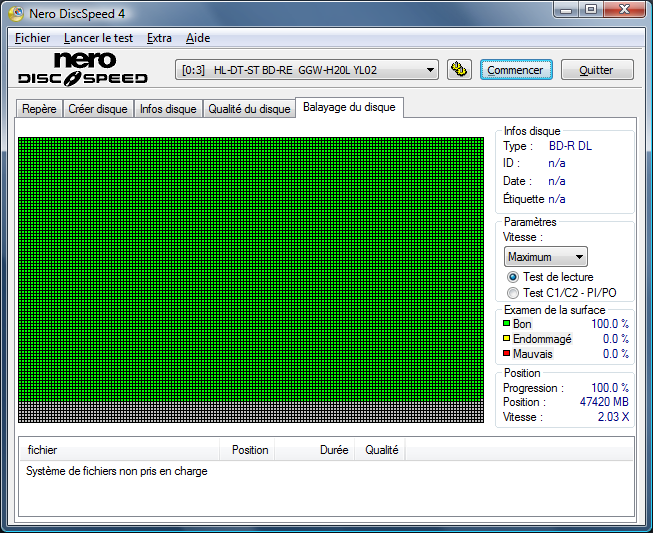Click the options icon beside the drive selector

459,70
